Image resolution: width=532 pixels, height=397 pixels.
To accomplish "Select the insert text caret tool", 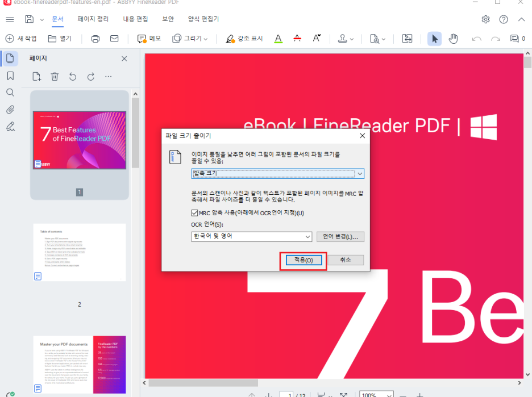I will click(x=317, y=38).
